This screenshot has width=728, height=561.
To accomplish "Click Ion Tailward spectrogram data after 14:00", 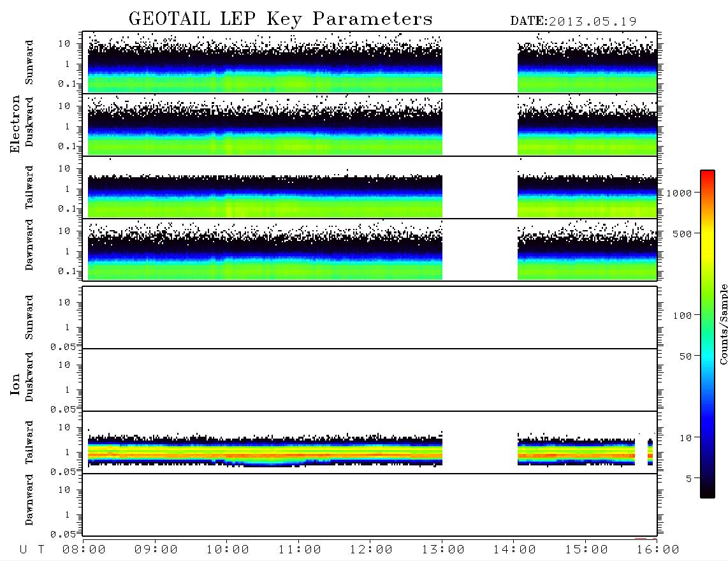I will coord(576,452).
